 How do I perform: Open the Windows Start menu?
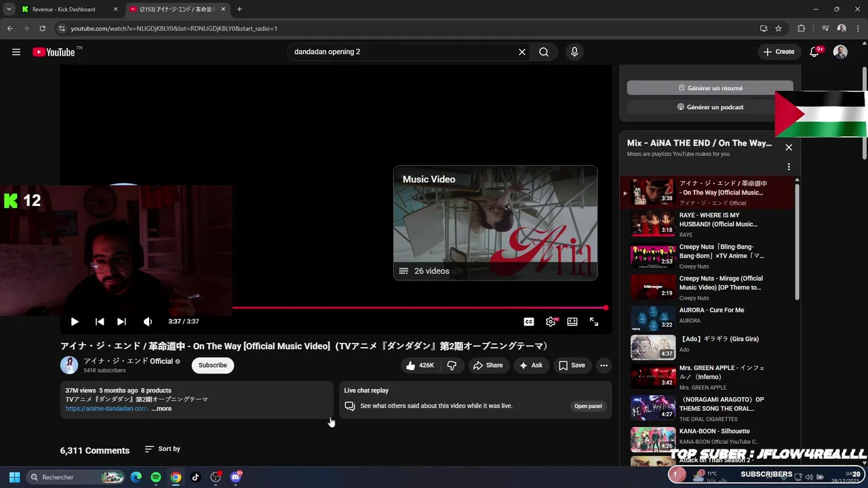[x=14, y=477]
